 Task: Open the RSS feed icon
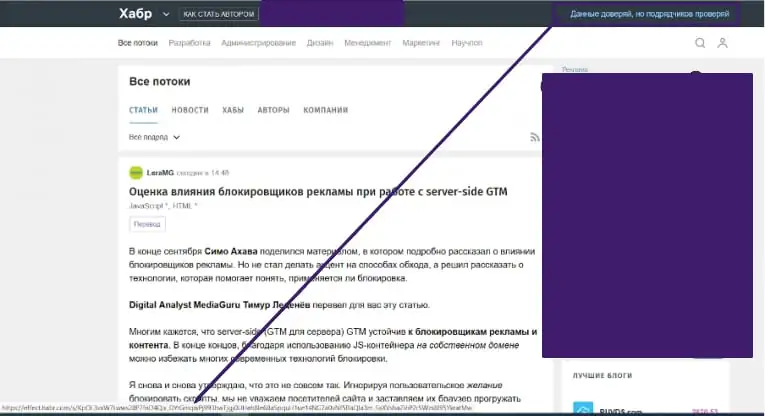tap(535, 138)
